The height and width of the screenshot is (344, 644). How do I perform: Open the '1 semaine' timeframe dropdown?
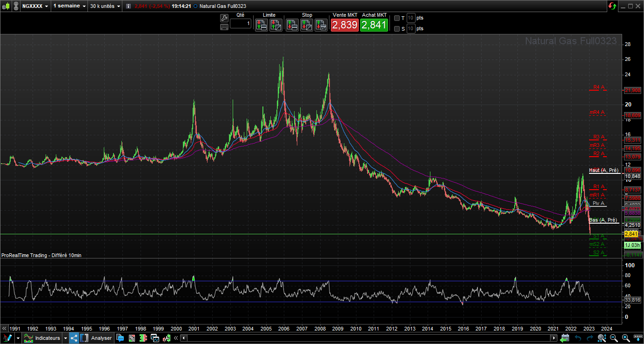pyautogui.click(x=69, y=6)
